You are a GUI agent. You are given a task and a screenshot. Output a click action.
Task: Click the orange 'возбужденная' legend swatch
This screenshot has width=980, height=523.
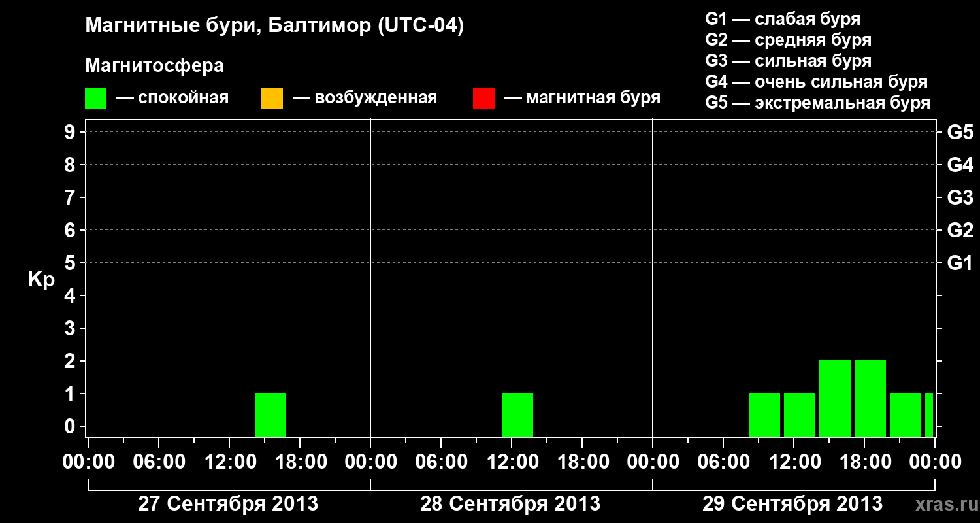(x=272, y=99)
